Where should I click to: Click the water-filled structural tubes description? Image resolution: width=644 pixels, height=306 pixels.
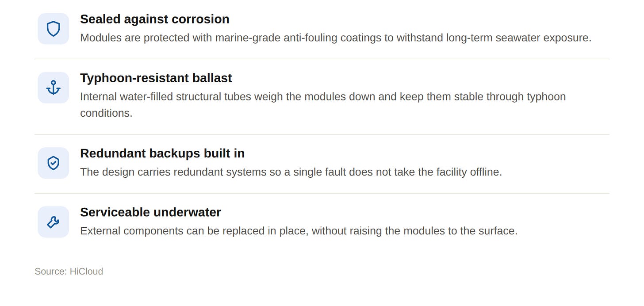[x=323, y=105]
